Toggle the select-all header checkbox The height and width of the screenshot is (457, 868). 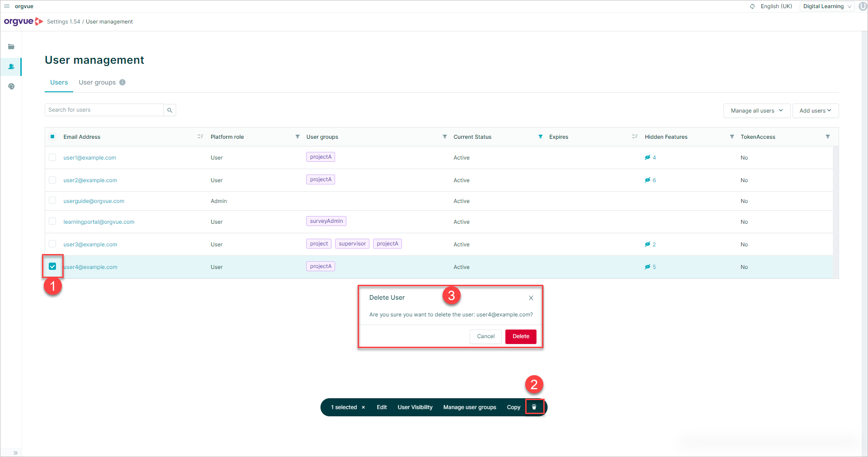(52, 137)
